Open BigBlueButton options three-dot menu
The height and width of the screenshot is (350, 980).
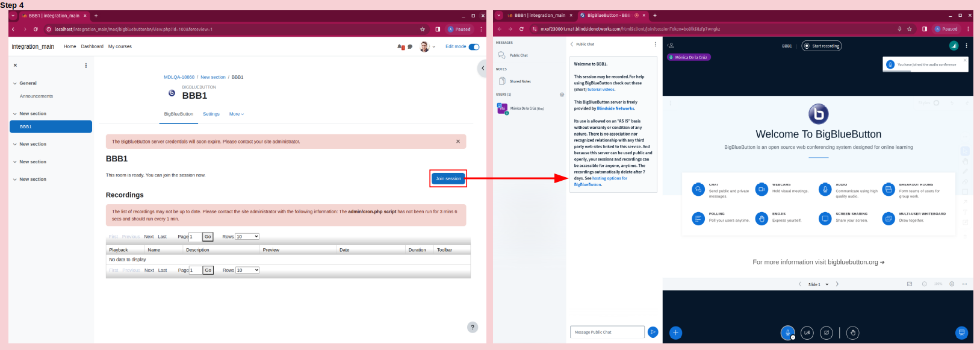click(966, 46)
